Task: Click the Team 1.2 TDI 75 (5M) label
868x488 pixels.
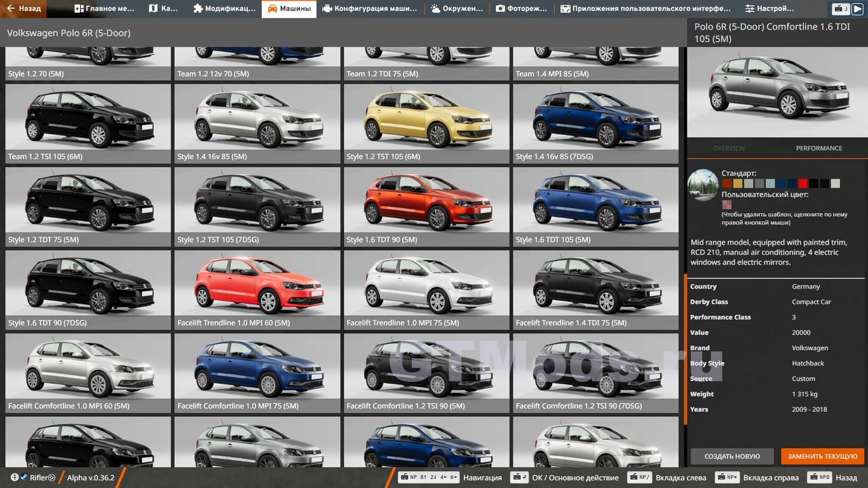Action: (x=382, y=74)
